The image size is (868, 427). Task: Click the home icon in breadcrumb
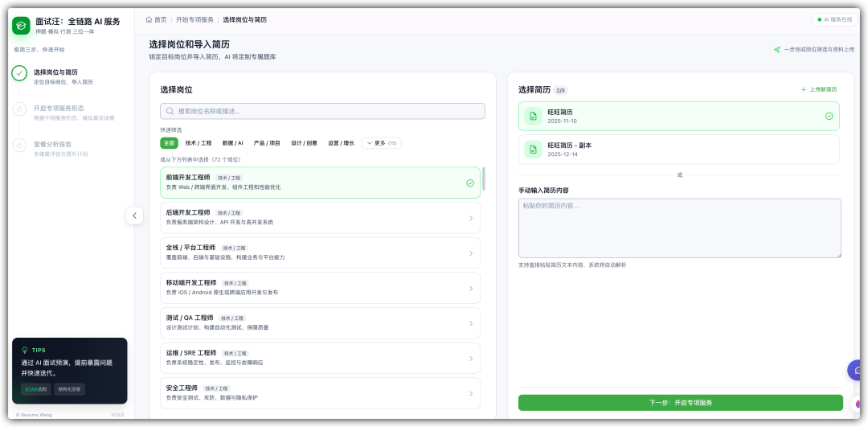coord(149,19)
